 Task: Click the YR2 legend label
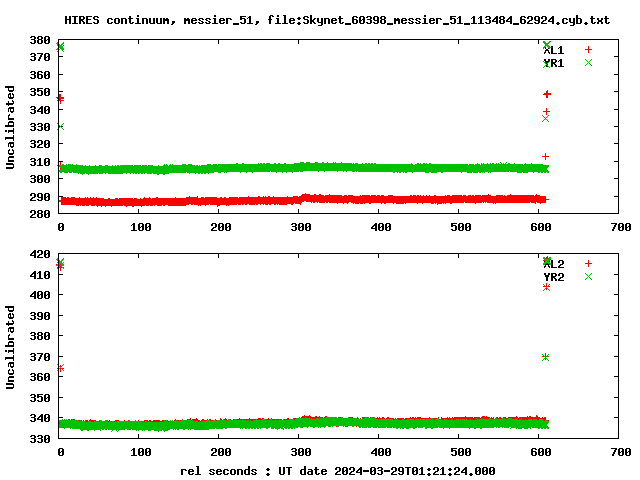[x=554, y=277]
